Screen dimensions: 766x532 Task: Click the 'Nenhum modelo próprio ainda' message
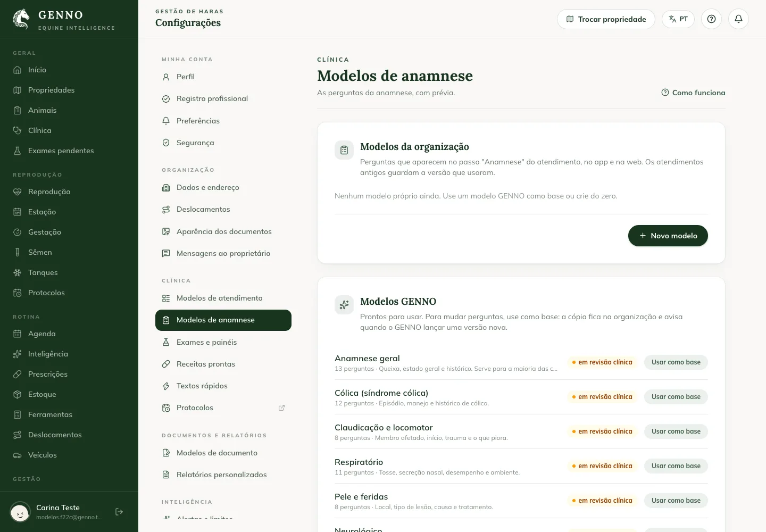(x=476, y=196)
